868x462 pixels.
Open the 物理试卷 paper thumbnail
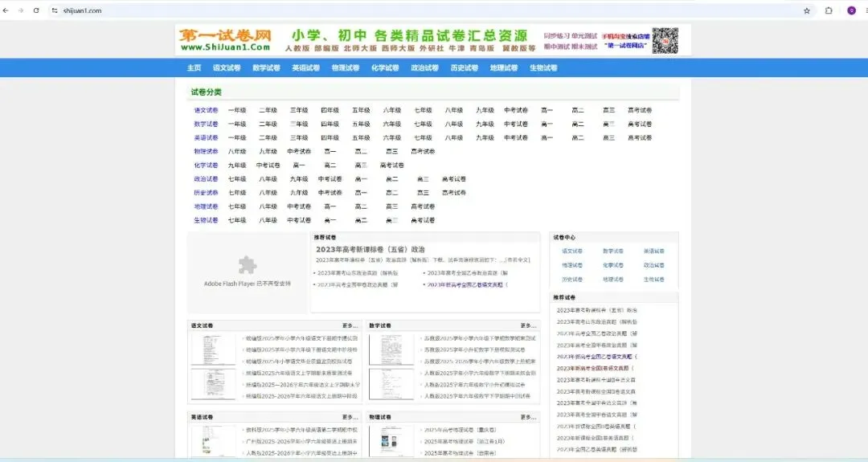[391, 441]
